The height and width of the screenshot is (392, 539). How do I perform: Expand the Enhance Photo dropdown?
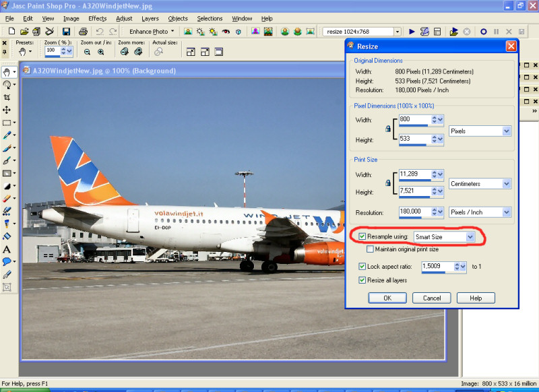pyautogui.click(x=172, y=31)
